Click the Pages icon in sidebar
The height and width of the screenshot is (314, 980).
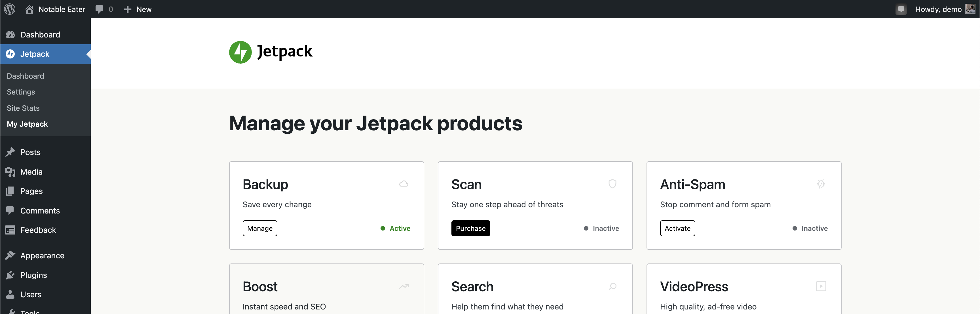tap(10, 191)
